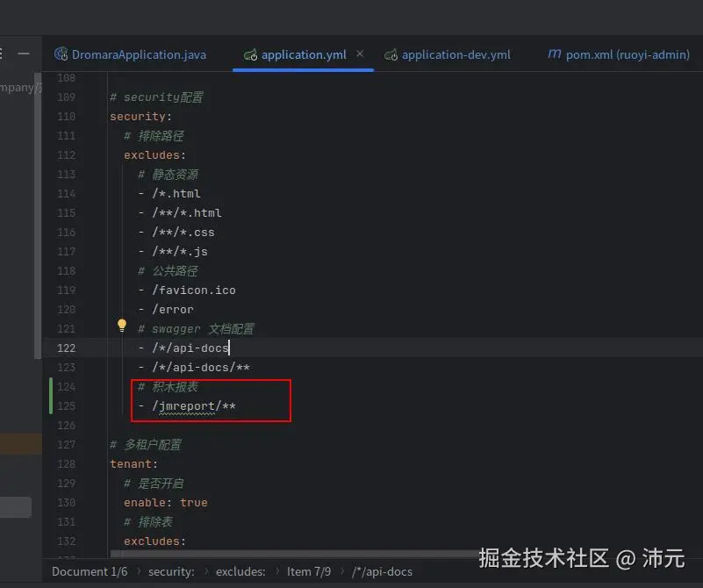Click line number 110 in gutter
This screenshot has height=588, width=703.
[66, 117]
